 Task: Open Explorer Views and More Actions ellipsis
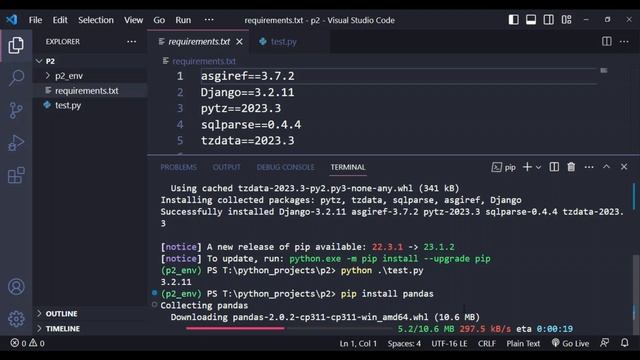(x=131, y=42)
